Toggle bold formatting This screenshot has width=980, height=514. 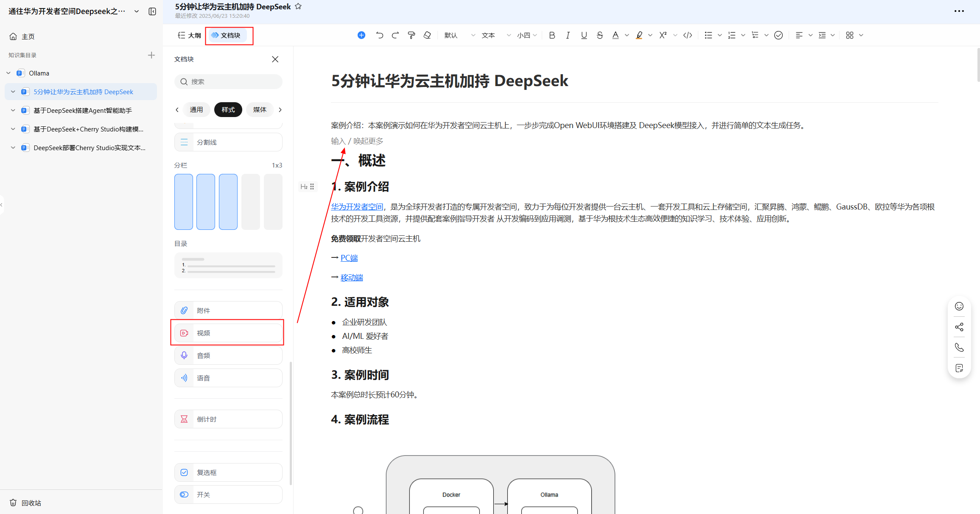552,35
